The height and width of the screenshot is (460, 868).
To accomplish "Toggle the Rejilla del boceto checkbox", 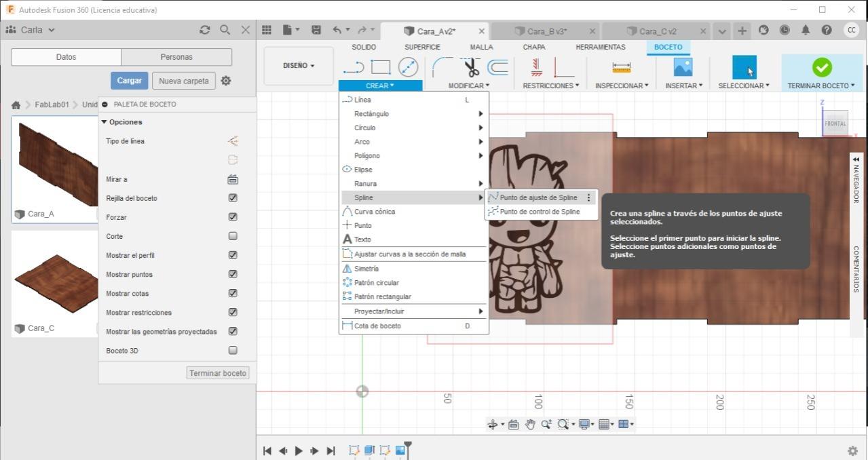I will tap(233, 198).
